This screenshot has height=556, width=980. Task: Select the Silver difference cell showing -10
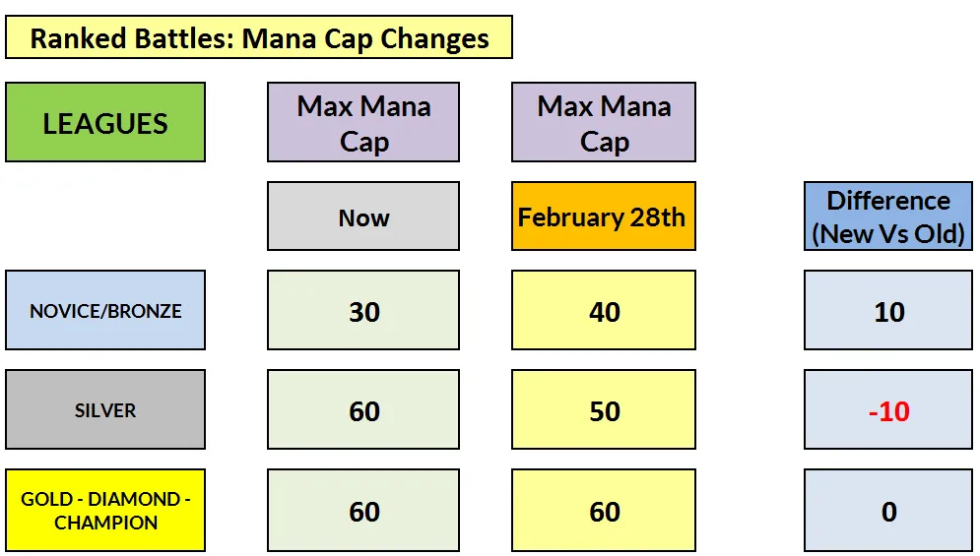(888, 410)
